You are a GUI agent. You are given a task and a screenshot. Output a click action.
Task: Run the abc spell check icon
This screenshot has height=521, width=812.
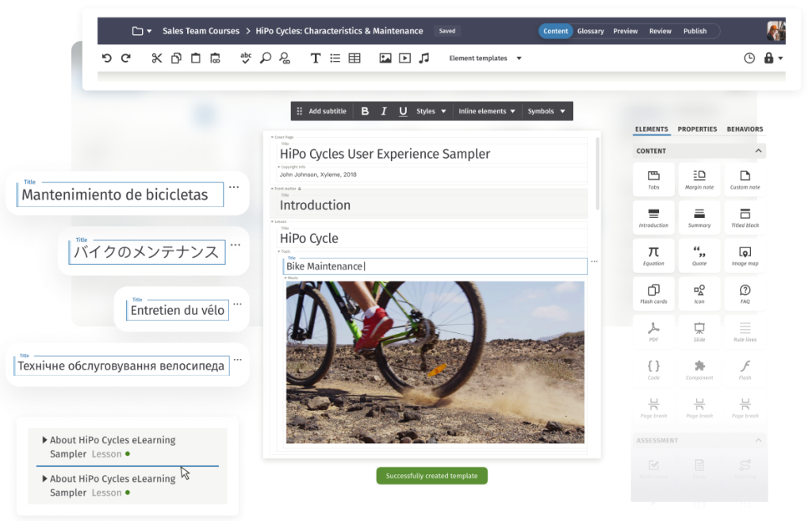(246, 58)
